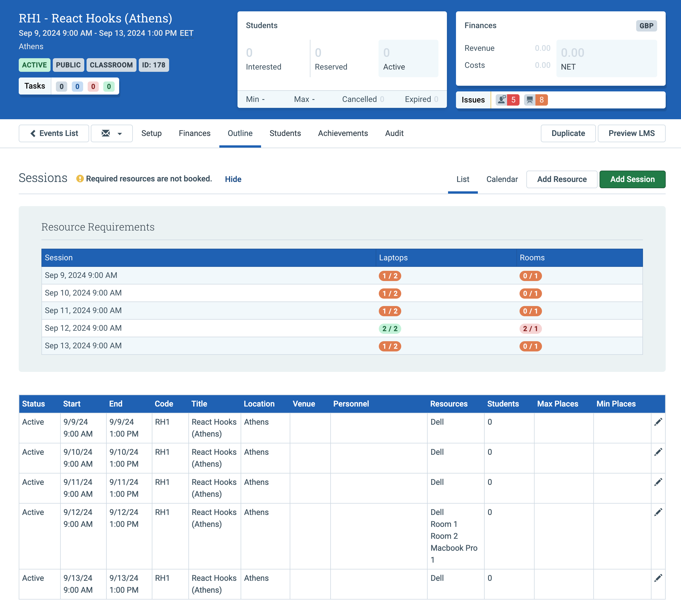Click the Add Resource button

562,179
